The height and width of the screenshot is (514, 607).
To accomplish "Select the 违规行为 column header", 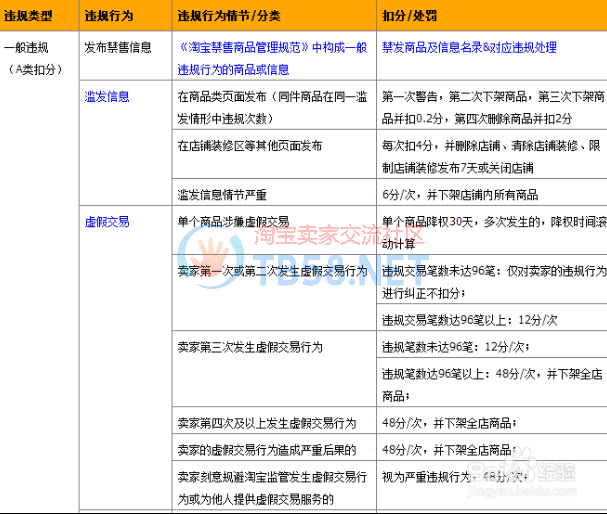I will 109,17.
